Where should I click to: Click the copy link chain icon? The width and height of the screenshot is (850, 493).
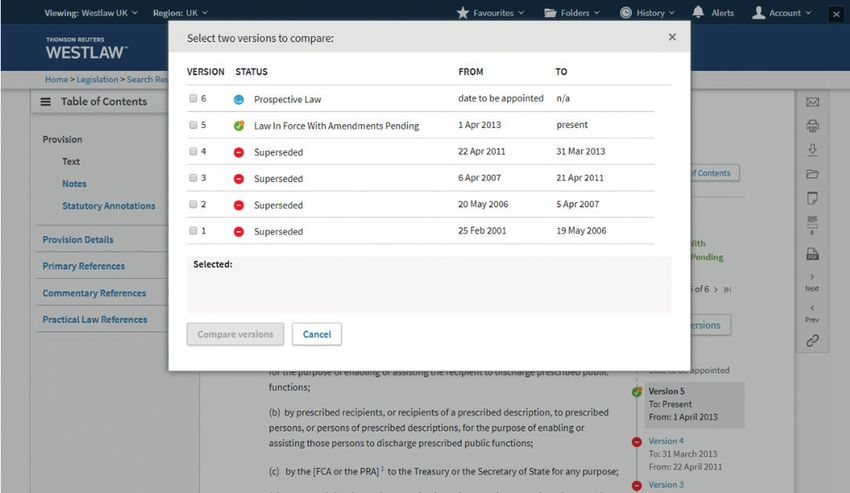click(812, 341)
